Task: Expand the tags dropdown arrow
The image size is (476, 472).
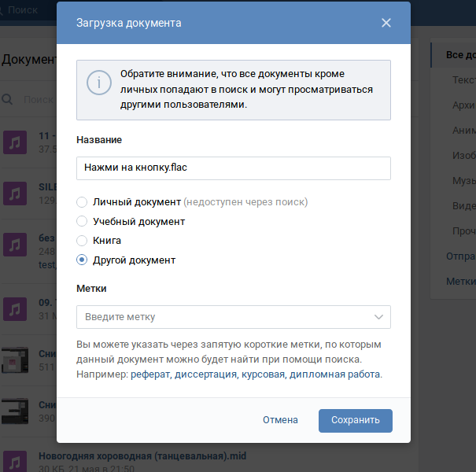Action: point(380,317)
